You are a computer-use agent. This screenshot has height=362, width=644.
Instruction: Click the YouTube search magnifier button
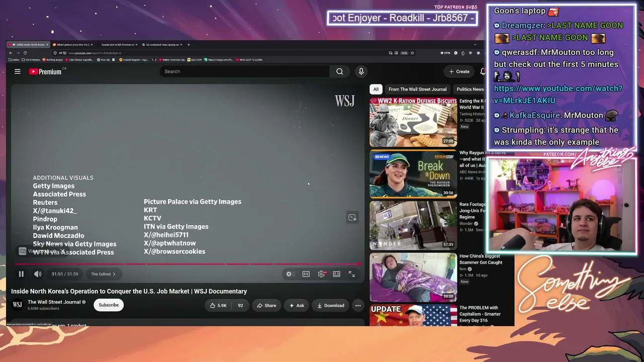[x=340, y=71]
